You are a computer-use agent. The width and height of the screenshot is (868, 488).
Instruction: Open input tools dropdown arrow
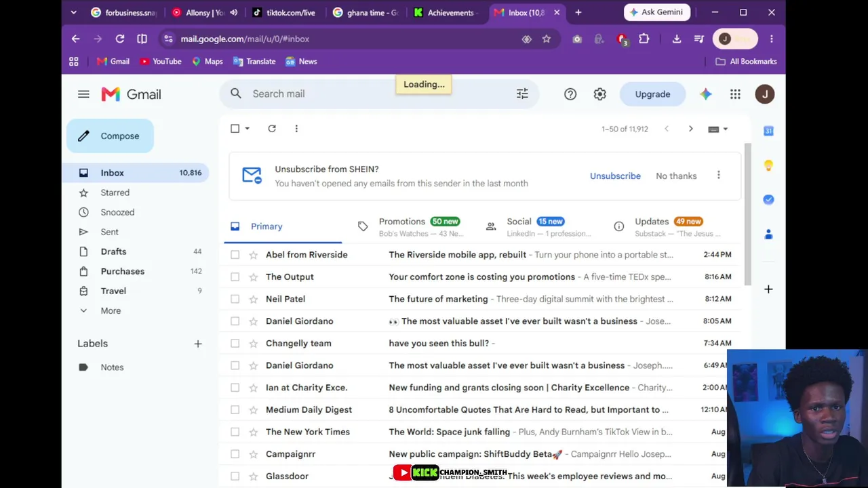pos(725,129)
